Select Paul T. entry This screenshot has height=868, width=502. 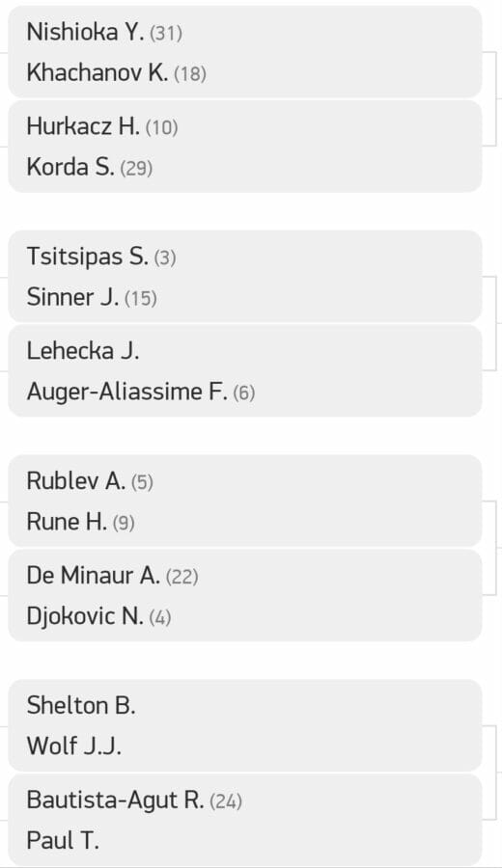pos(63,841)
